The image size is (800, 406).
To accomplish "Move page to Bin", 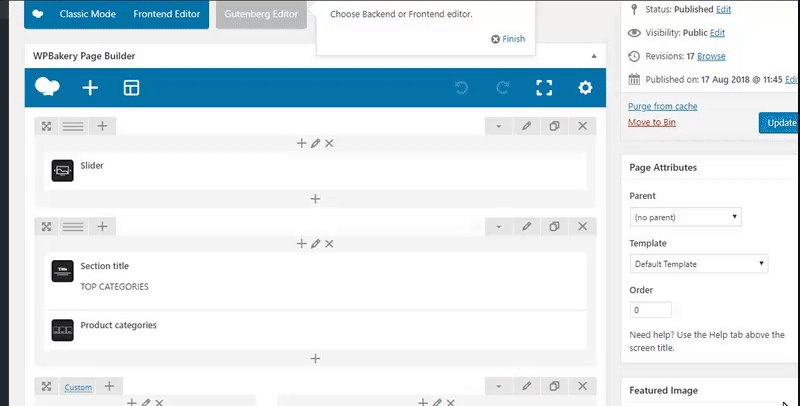I will pyautogui.click(x=652, y=122).
